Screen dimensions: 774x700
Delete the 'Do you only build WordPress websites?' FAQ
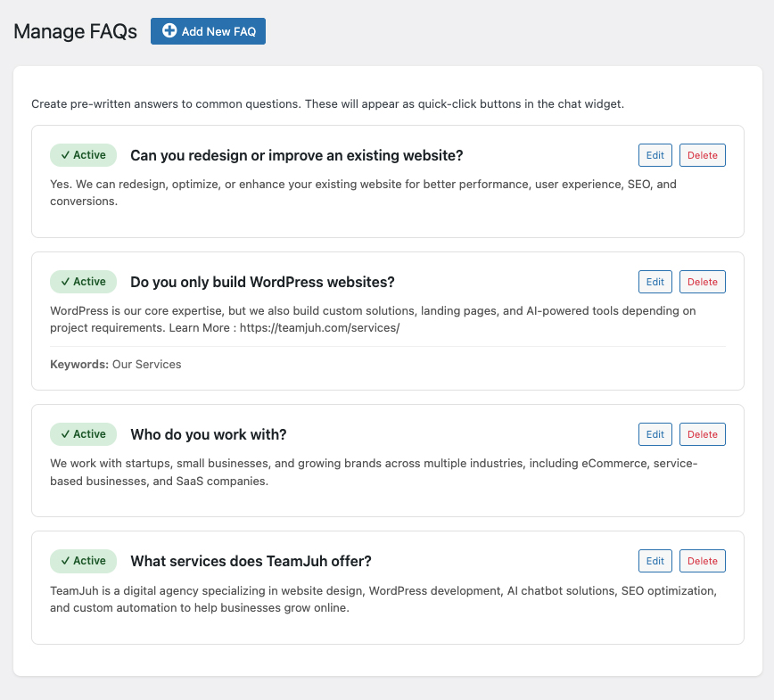click(702, 281)
